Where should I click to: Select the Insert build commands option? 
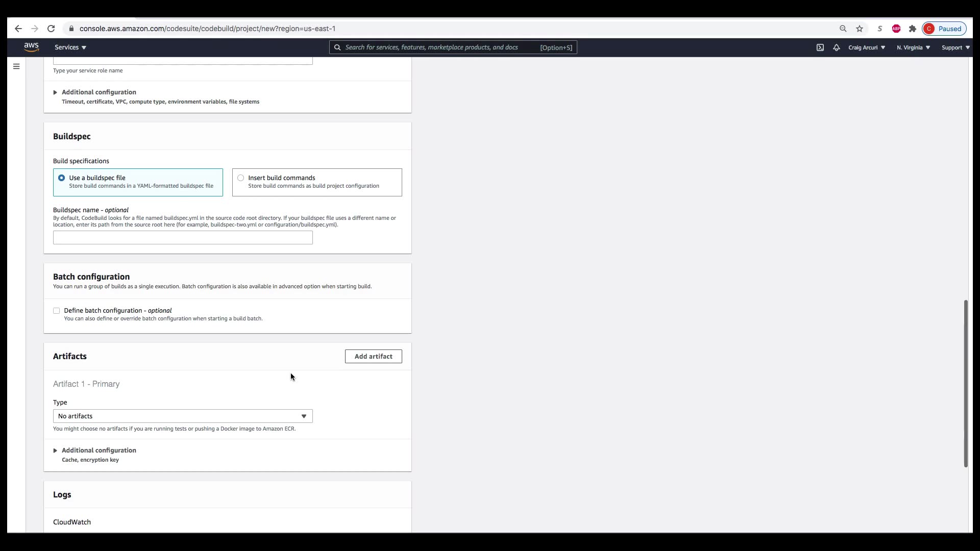click(x=241, y=178)
